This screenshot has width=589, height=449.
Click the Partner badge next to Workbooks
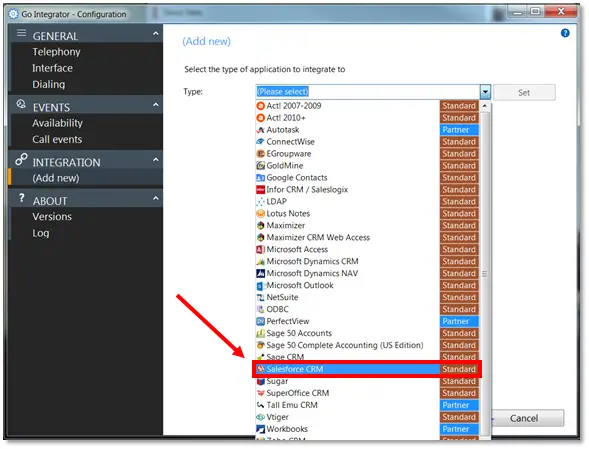pyautogui.click(x=459, y=429)
